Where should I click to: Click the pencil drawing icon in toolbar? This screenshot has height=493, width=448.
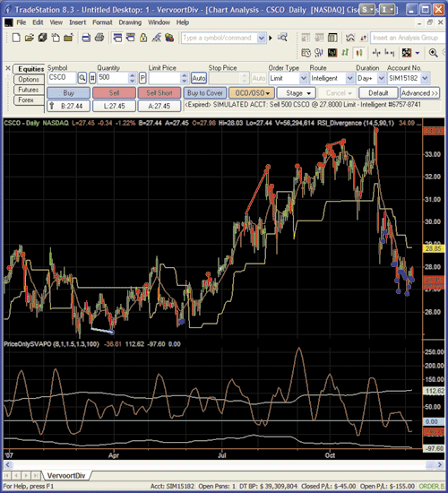pos(156,38)
